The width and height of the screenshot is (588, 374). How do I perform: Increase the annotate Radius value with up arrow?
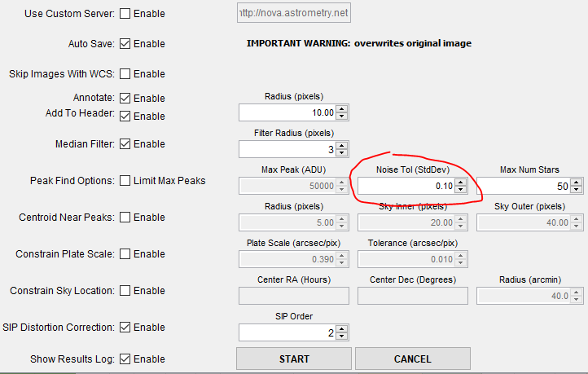(x=342, y=108)
